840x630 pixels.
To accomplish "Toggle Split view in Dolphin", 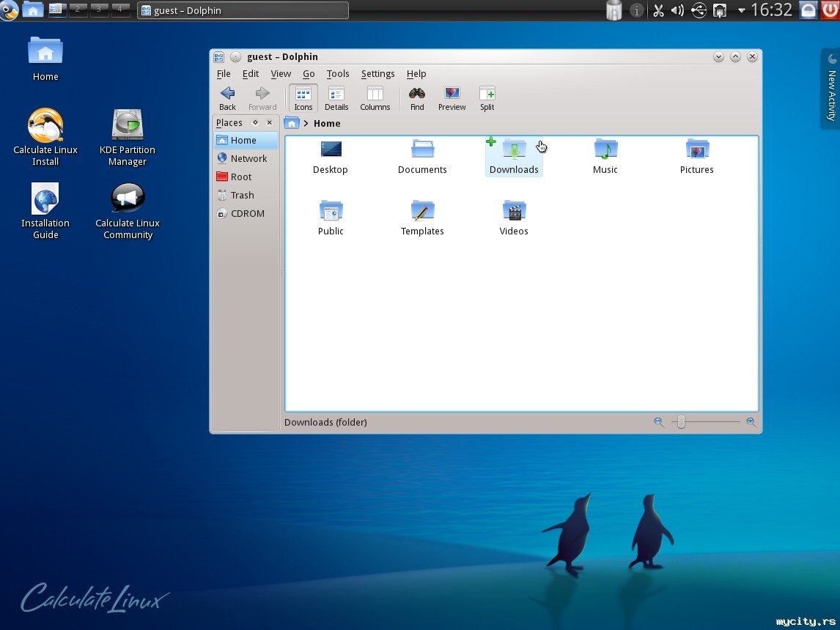I will tap(487, 98).
